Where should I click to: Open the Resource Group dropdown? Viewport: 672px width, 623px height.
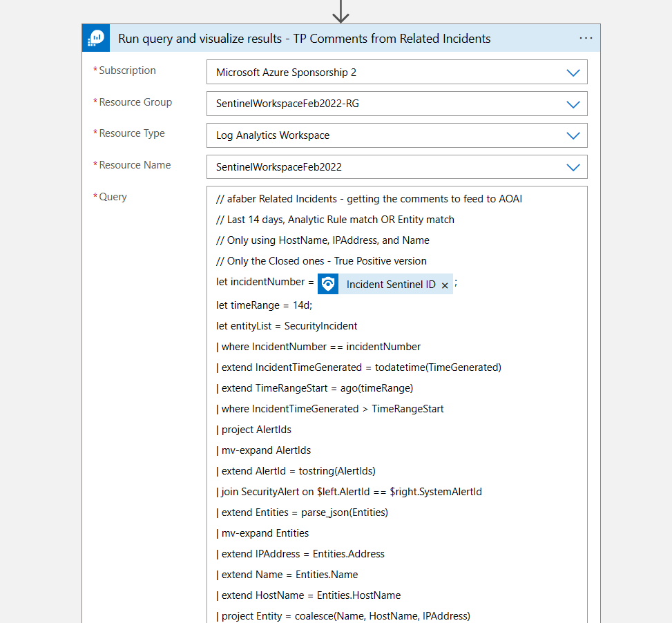(x=573, y=104)
